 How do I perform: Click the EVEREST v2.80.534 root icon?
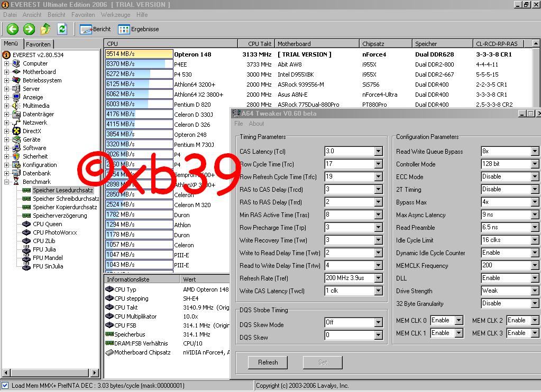click(6, 55)
